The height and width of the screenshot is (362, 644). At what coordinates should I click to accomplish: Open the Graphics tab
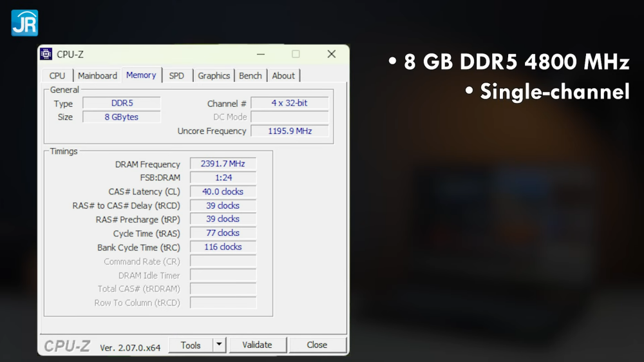(x=214, y=75)
